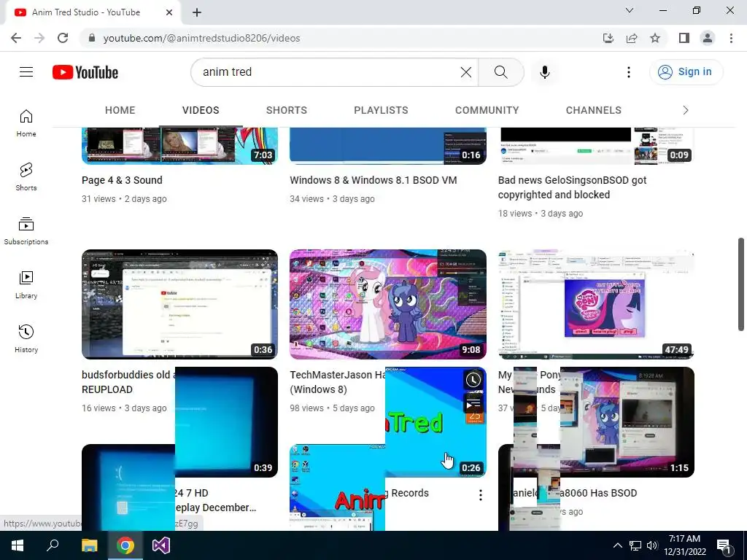The width and height of the screenshot is (747, 560).
Task: Switch to the HOME channel tab
Action: coord(120,110)
